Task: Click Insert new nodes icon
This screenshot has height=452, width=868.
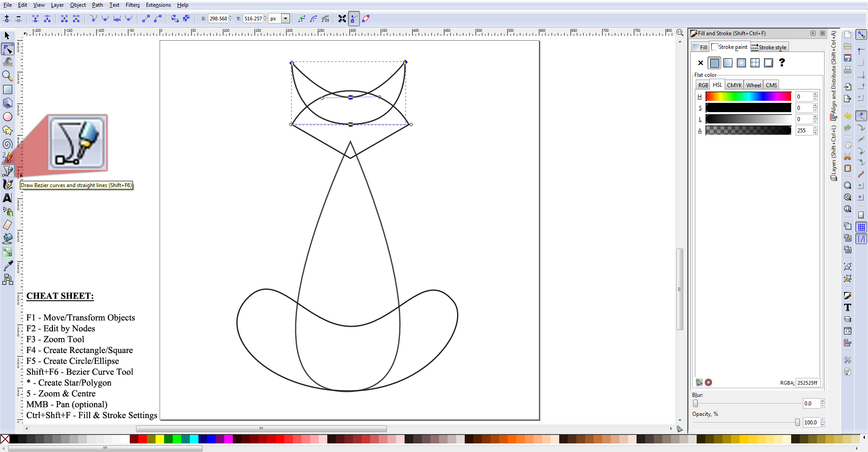Action: 7,19
